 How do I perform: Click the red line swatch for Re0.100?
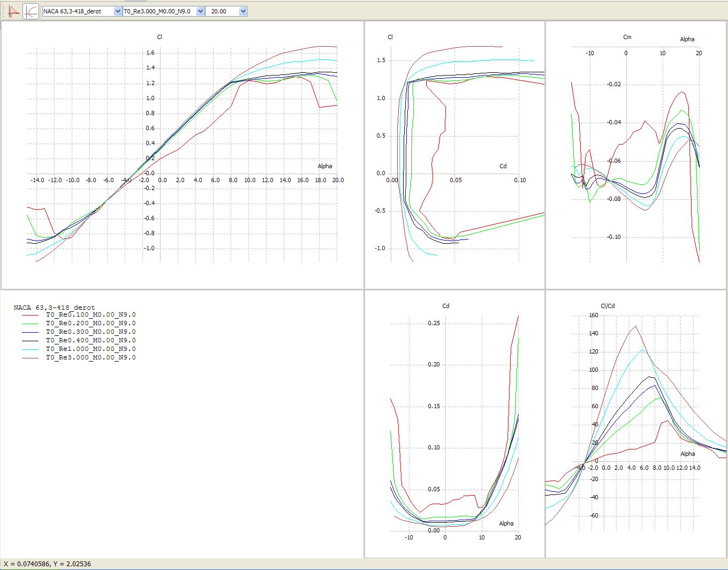pyautogui.click(x=30, y=315)
